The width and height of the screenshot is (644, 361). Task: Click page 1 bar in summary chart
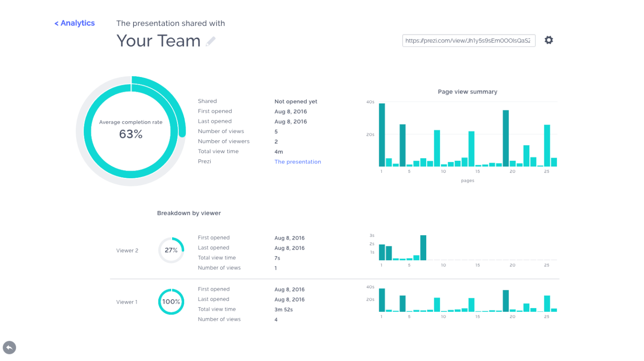pos(382,135)
